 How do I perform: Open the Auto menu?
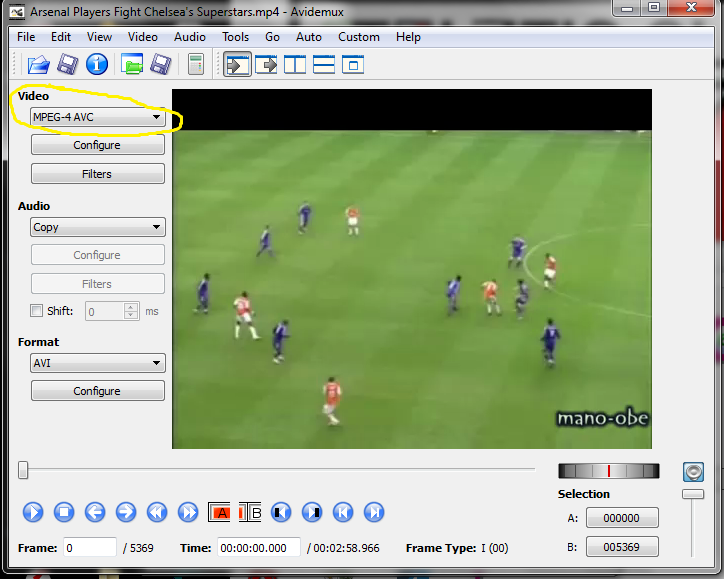[309, 37]
